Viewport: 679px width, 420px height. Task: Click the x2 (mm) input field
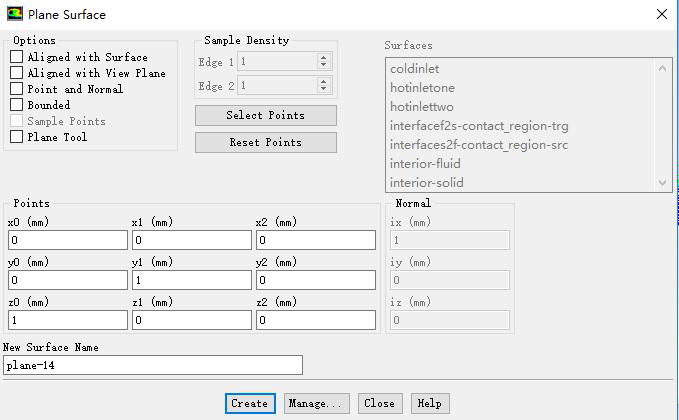(x=316, y=240)
